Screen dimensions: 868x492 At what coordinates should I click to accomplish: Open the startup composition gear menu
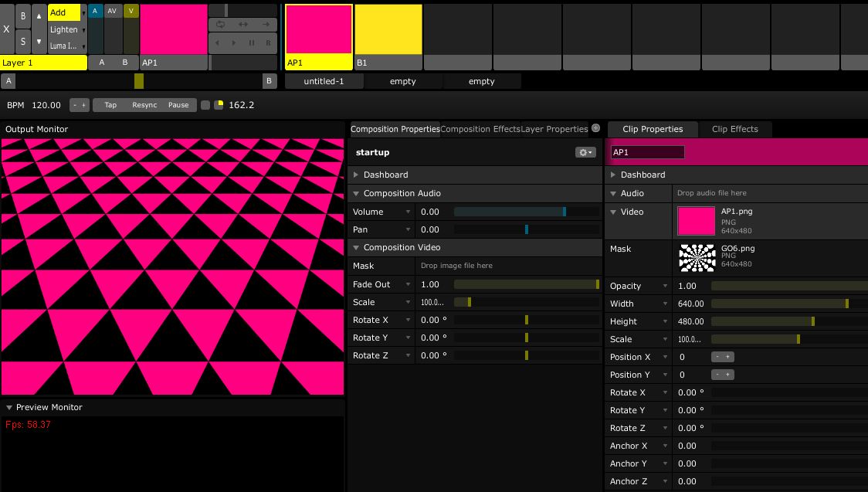(585, 152)
